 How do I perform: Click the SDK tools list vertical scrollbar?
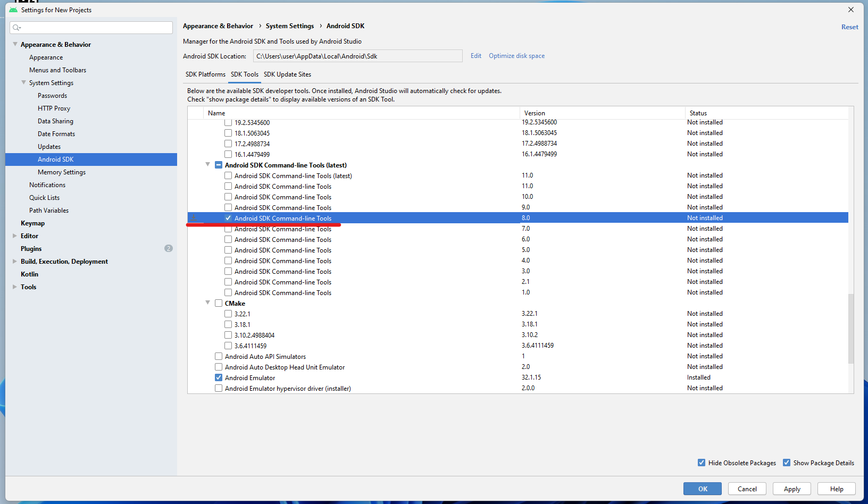[x=850, y=329]
